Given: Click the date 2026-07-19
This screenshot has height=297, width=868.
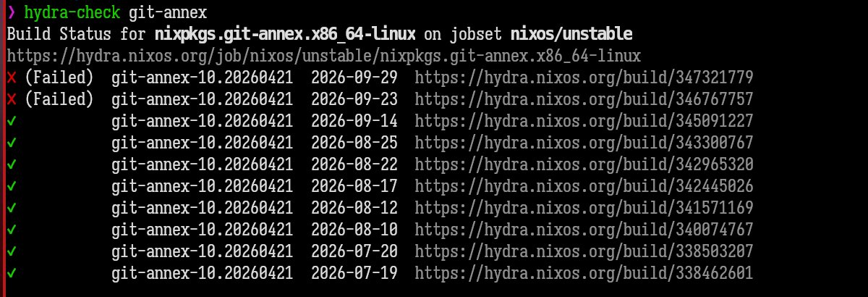Looking at the screenshot, I should [354, 273].
